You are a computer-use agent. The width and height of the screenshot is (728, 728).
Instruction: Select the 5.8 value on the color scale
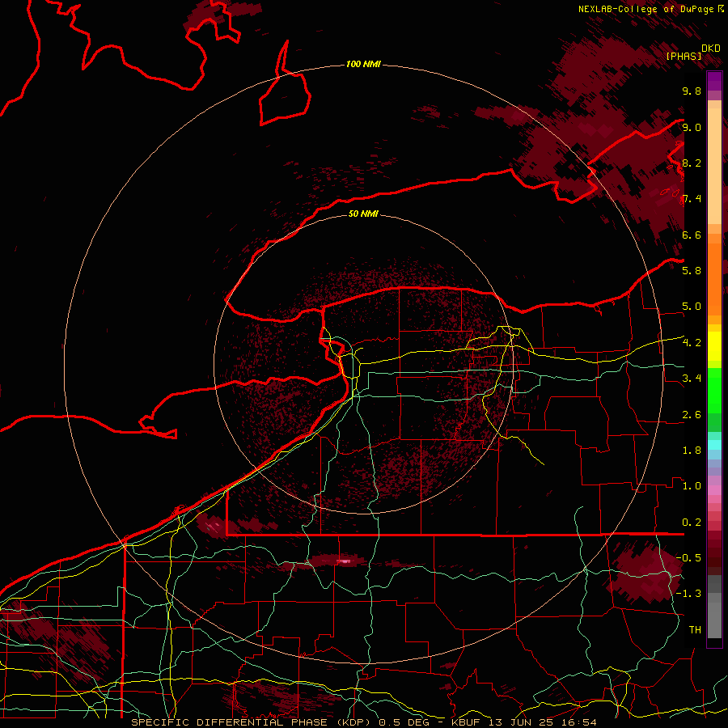coord(692,270)
